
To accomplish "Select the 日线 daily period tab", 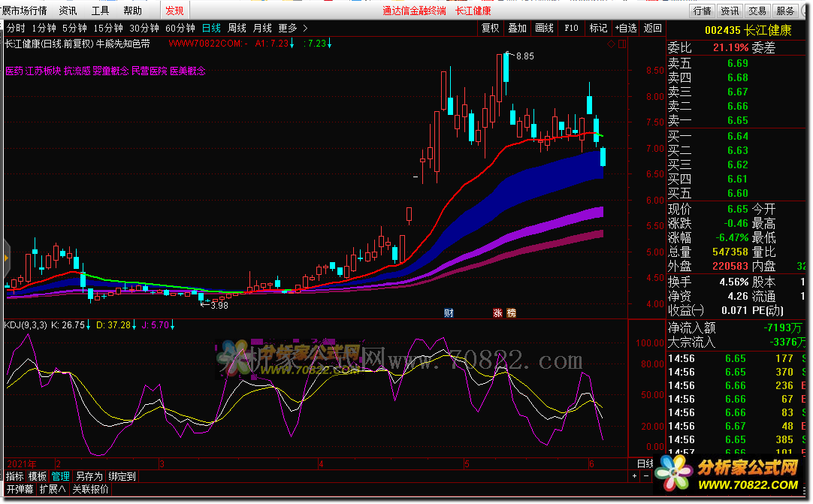I will pyautogui.click(x=211, y=28).
